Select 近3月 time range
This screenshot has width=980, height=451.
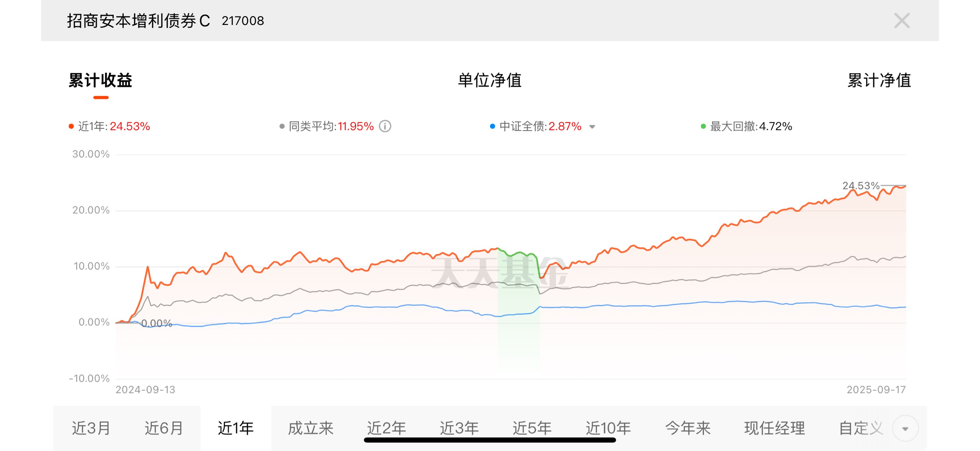click(91, 428)
